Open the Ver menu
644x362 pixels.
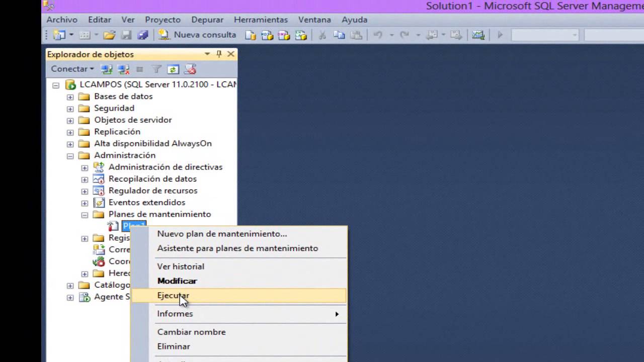(128, 20)
